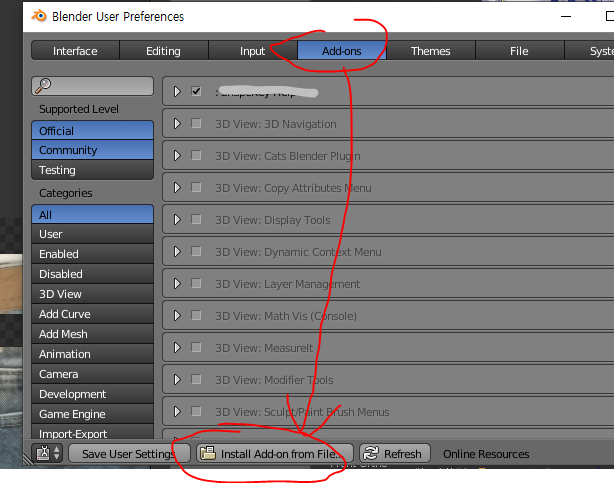Click '3D View: MeasureIt' add-on name
The image size is (614, 483).
pos(264,348)
